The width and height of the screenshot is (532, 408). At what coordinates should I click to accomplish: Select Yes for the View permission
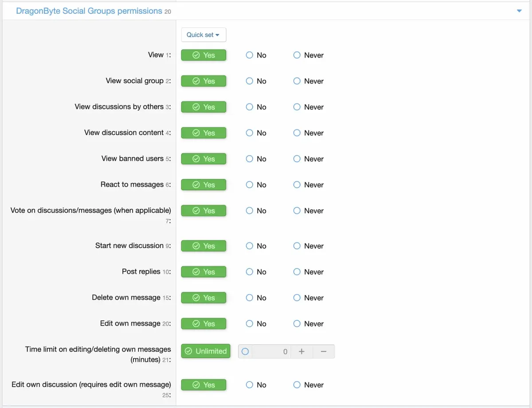point(204,55)
